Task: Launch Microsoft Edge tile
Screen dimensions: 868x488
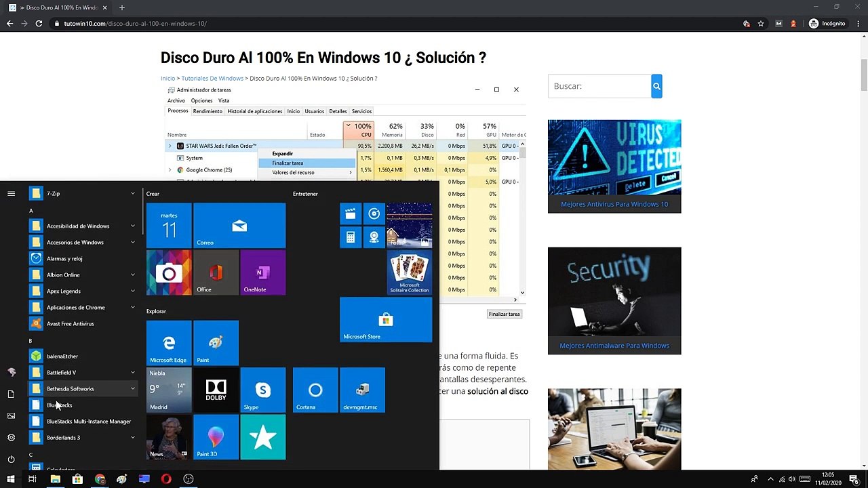Action: [x=169, y=343]
